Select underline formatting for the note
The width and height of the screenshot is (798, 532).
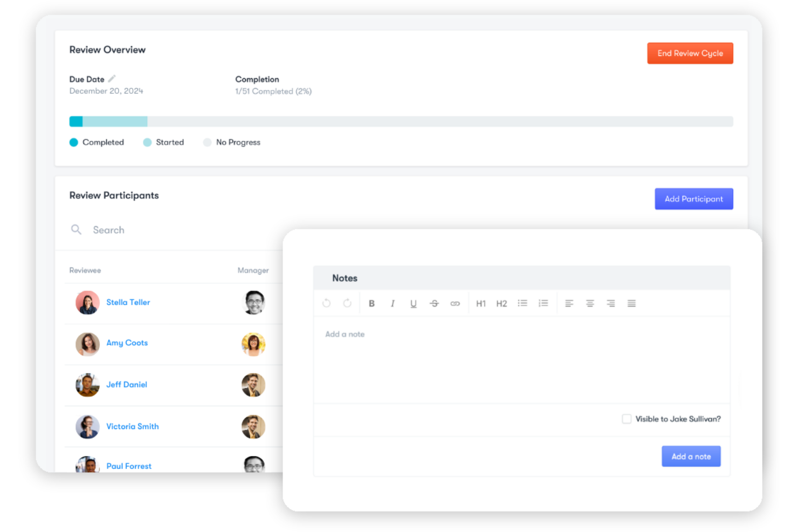414,303
